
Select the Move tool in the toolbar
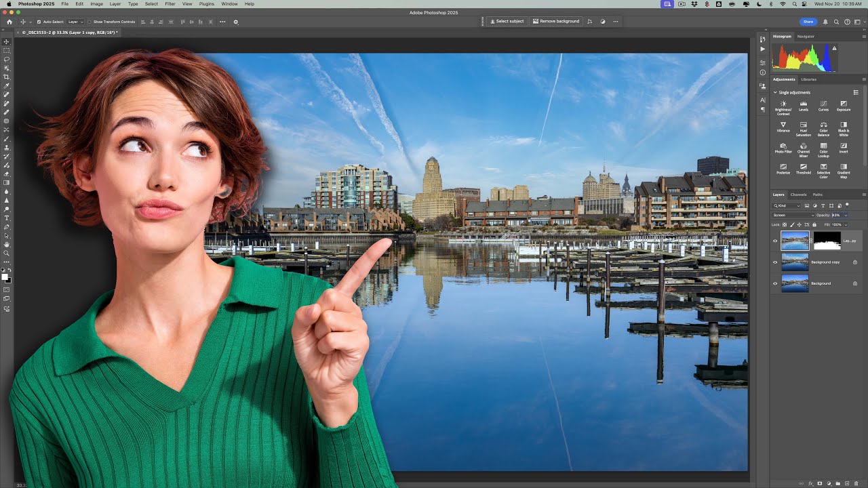click(7, 41)
